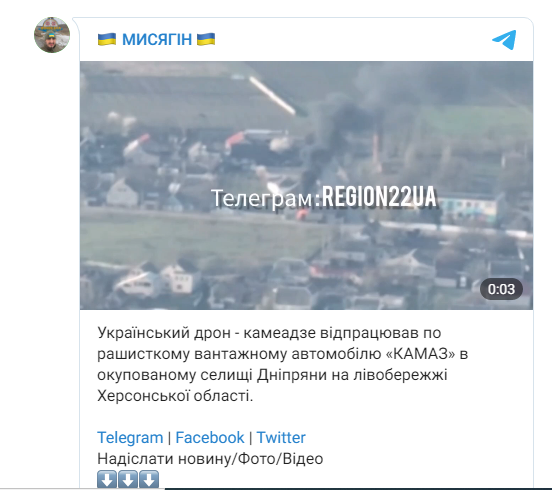The height and width of the screenshot is (490, 552).
Task: Open the Telegram paper plane icon
Action: coord(504,40)
